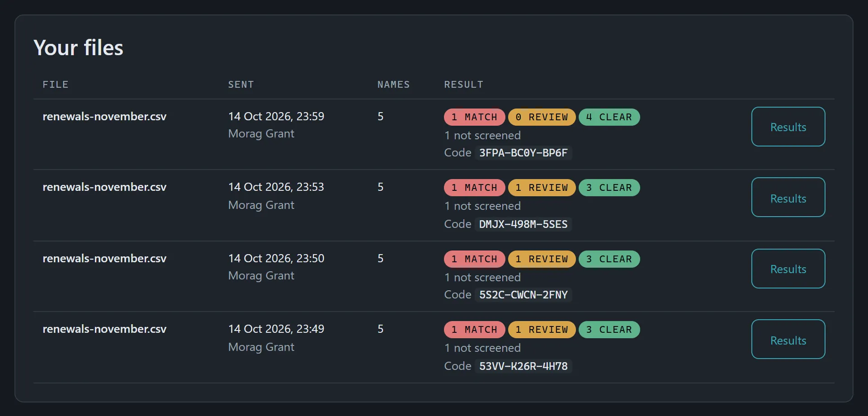Select the 4 CLEAR badge
Image resolution: width=868 pixels, height=416 pixels.
pyautogui.click(x=609, y=117)
